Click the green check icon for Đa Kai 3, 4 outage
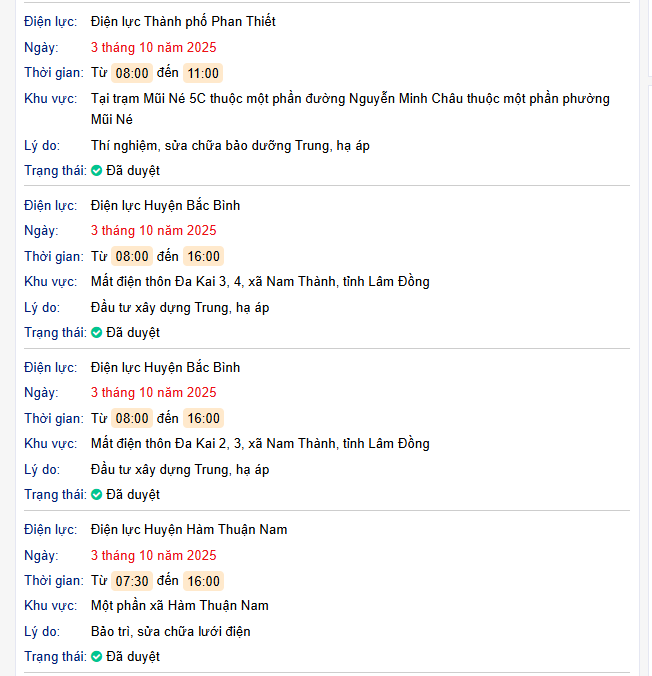Viewport: 652px width, 676px height. (97, 333)
